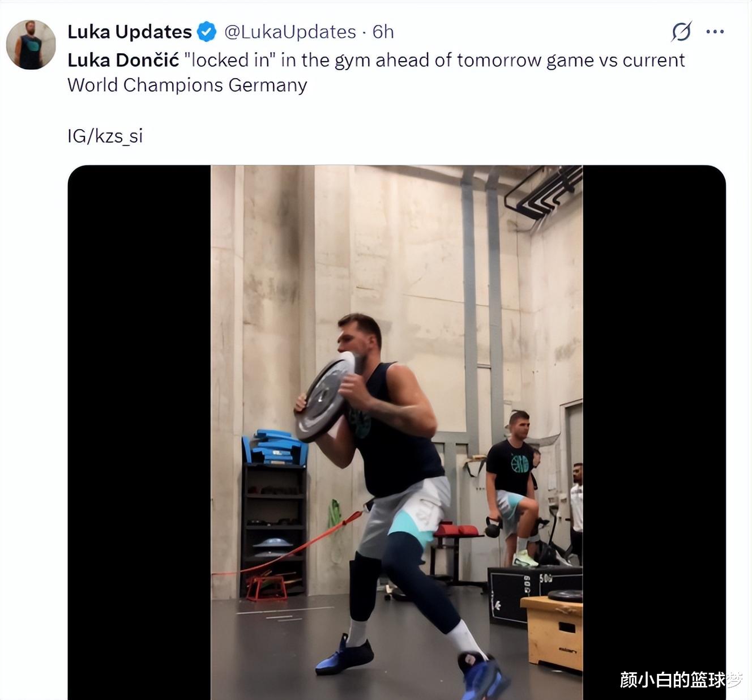Open the @LukaUpdates handle link
This screenshot has height=700, width=752.
click(290, 32)
